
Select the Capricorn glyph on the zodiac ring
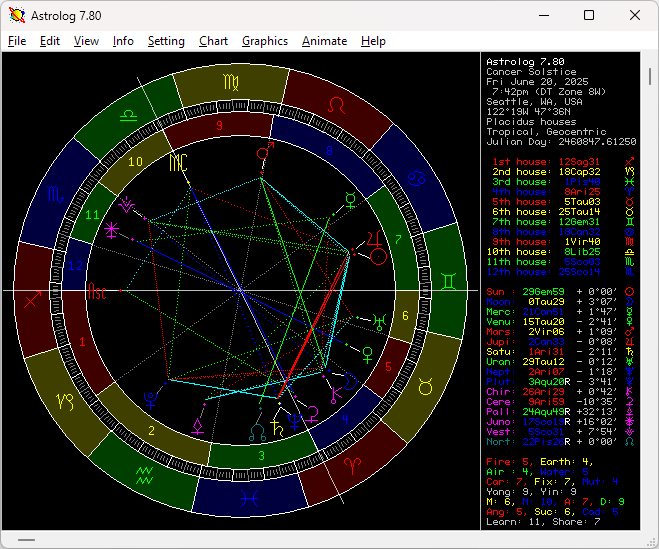(63, 400)
